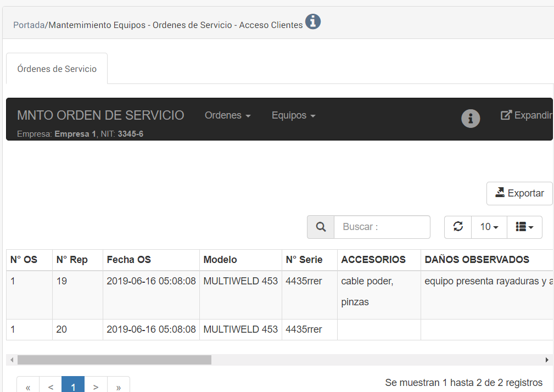The image size is (554, 392).
Task: Open the rows-per-page 10 dropdown
Action: click(x=489, y=227)
